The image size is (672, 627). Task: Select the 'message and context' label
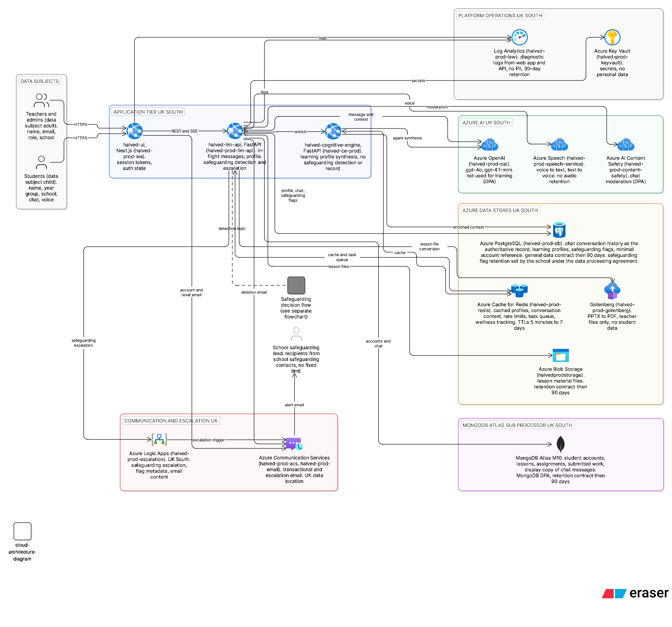click(x=361, y=117)
